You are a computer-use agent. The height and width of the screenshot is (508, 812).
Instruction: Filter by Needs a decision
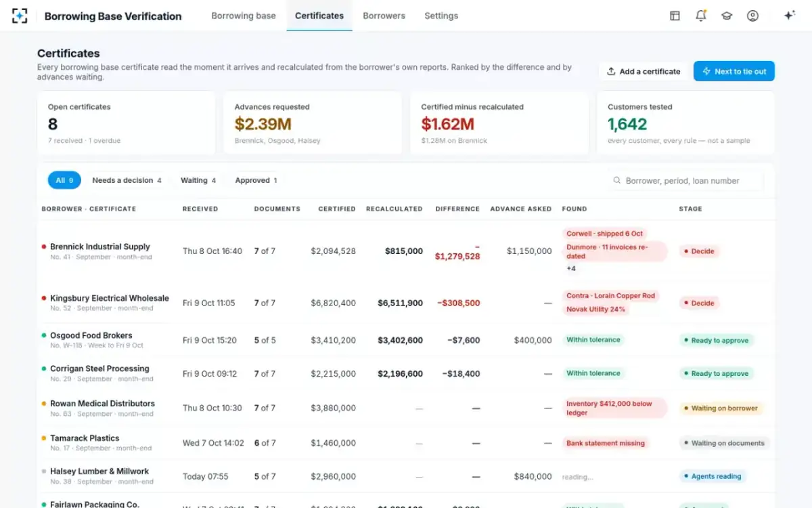[127, 180]
